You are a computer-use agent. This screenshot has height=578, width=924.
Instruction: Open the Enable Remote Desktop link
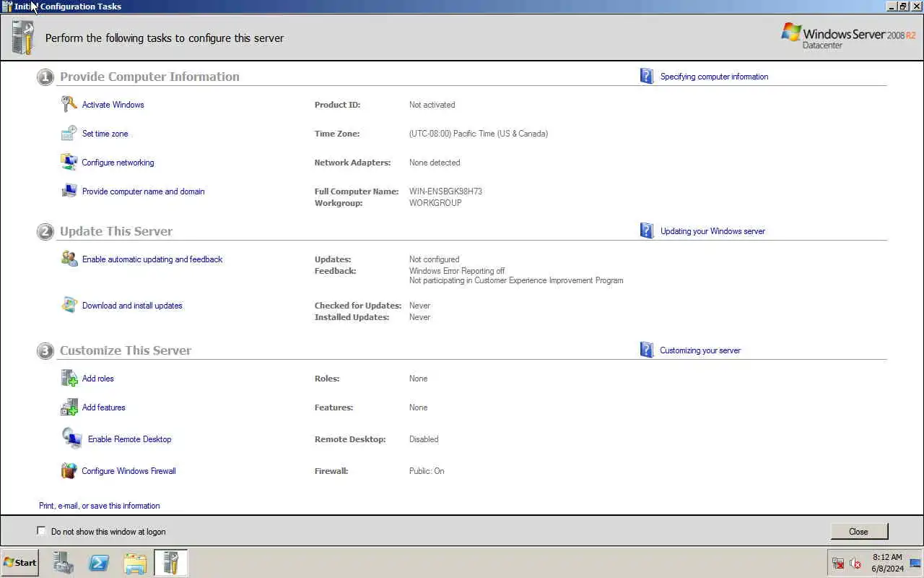click(x=129, y=439)
